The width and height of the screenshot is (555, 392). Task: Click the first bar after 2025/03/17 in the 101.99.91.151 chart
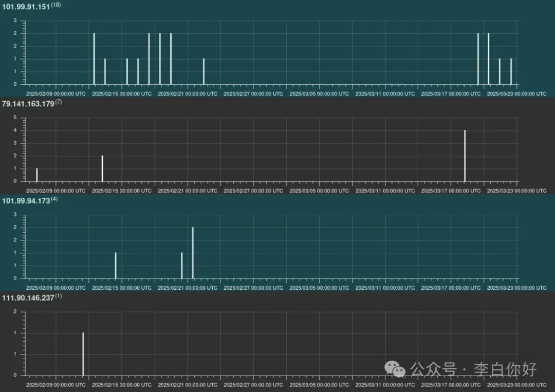point(478,59)
